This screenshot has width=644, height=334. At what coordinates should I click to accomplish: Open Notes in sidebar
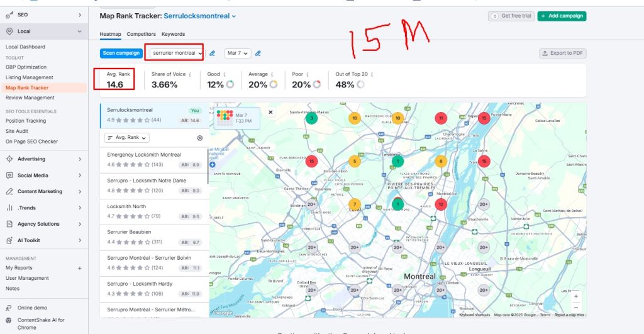pyautogui.click(x=13, y=289)
